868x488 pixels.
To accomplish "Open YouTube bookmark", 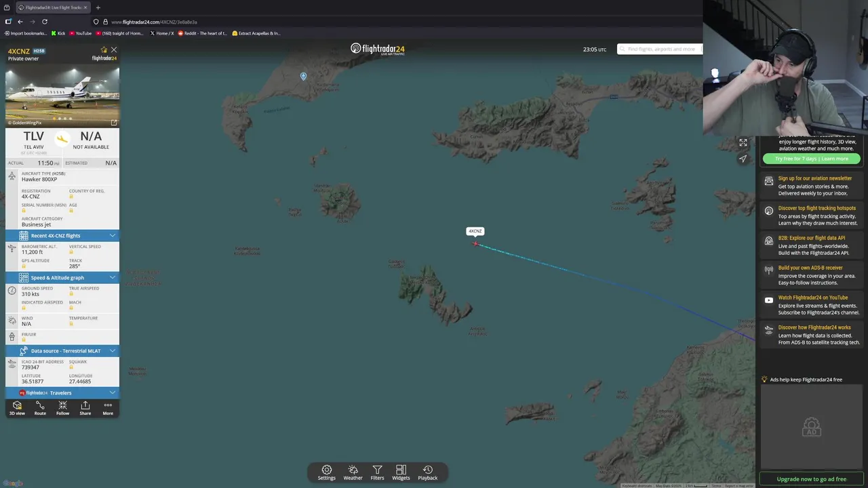I will (81, 33).
